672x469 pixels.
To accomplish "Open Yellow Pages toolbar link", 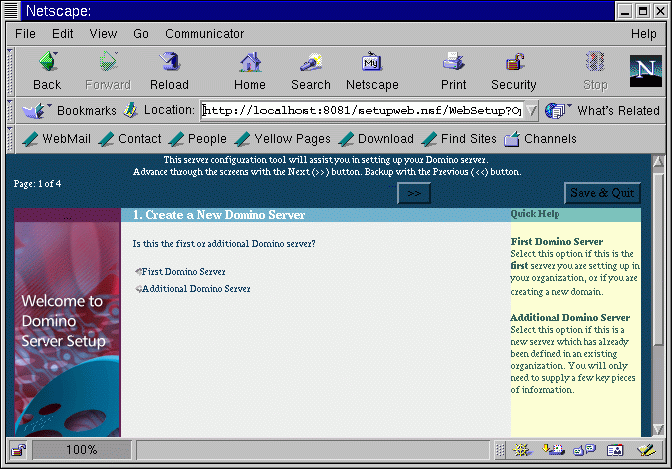I will 283,139.
